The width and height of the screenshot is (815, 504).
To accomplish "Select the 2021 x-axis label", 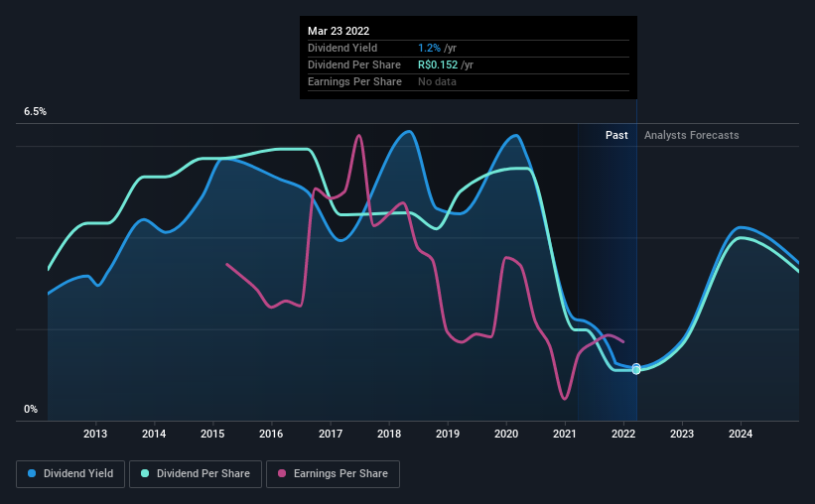I will [x=565, y=434].
